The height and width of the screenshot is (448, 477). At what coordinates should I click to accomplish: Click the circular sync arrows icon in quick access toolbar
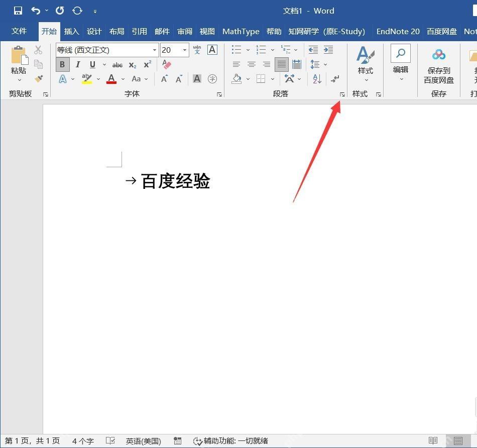(77, 11)
